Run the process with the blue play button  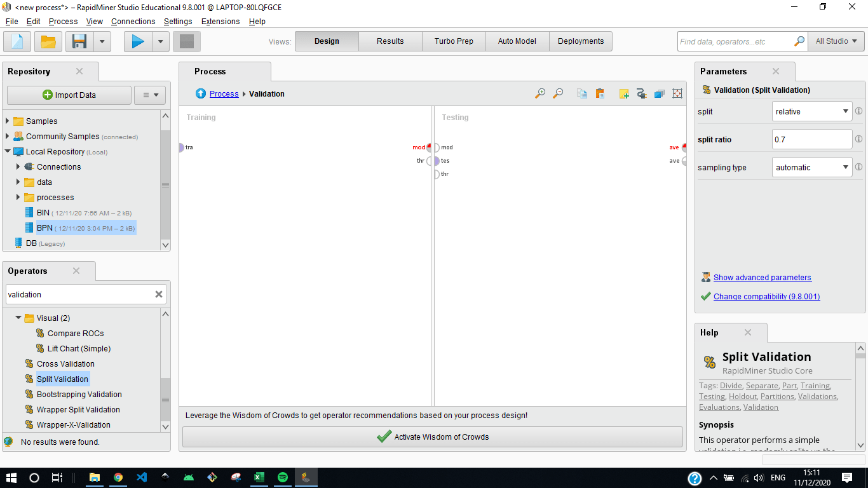[x=138, y=41]
